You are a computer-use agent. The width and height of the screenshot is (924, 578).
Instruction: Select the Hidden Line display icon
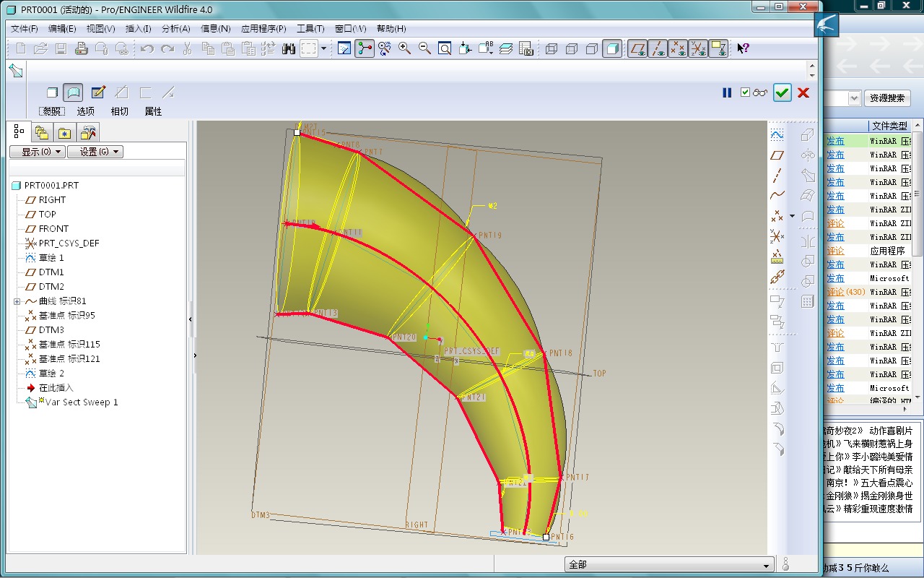click(x=572, y=49)
